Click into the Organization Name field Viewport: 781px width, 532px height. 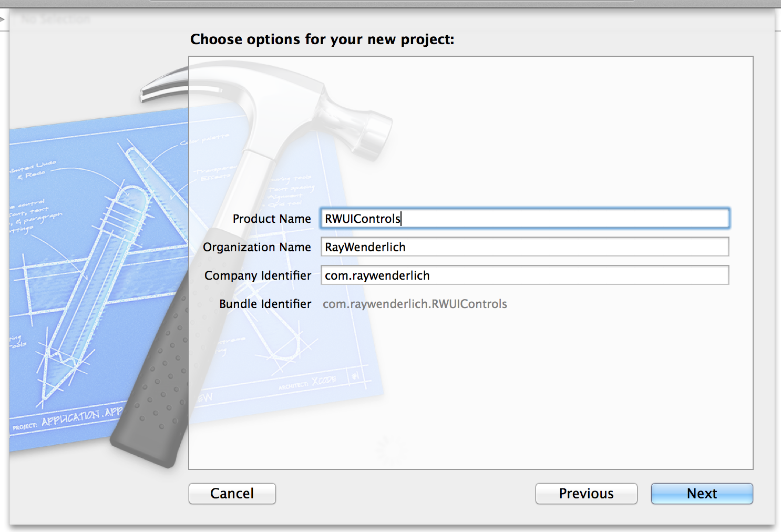[525, 247]
